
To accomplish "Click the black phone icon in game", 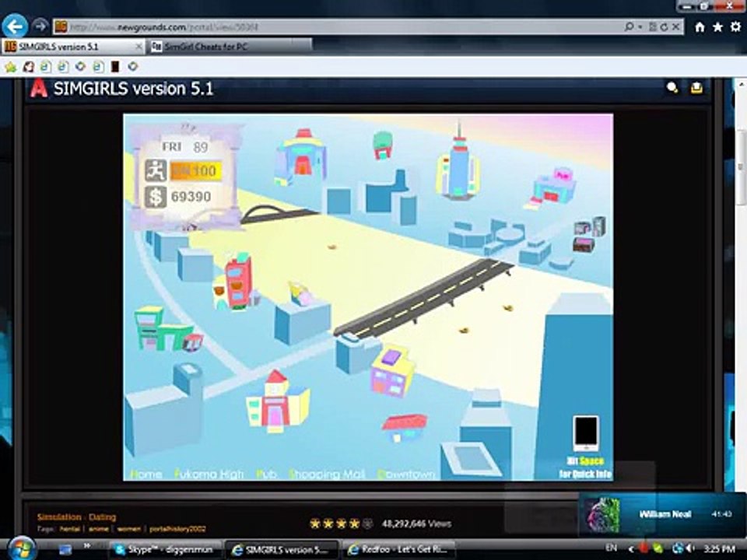I will (x=585, y=433).
